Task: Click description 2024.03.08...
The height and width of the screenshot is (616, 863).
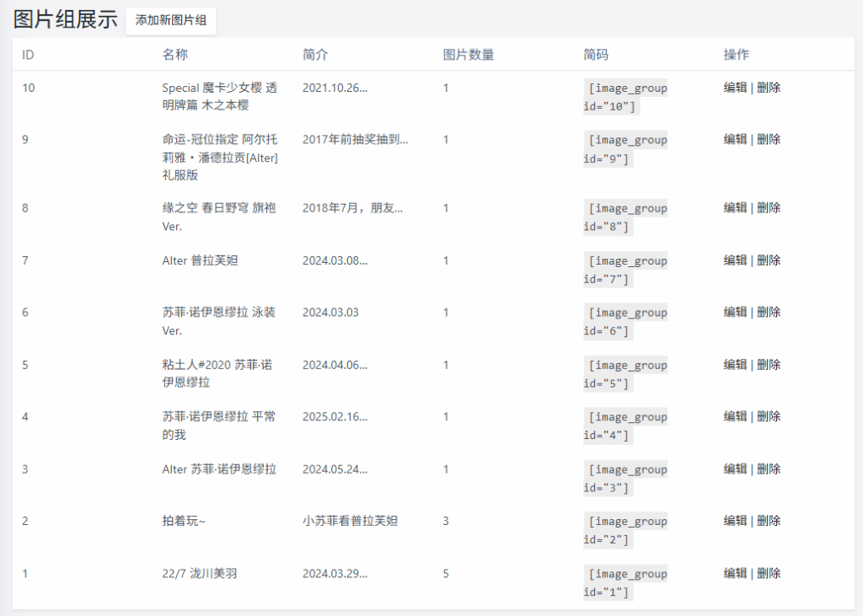Action: pos(335,260)
